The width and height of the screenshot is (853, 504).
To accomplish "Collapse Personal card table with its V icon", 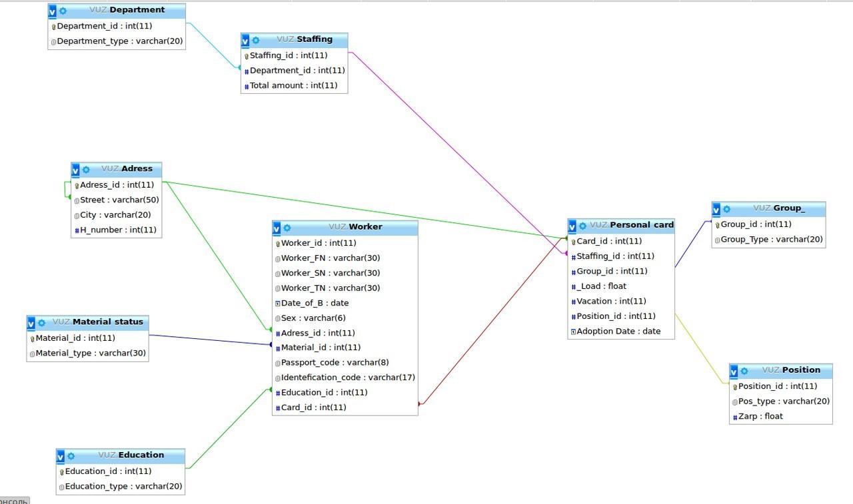I will coord(572,227).
